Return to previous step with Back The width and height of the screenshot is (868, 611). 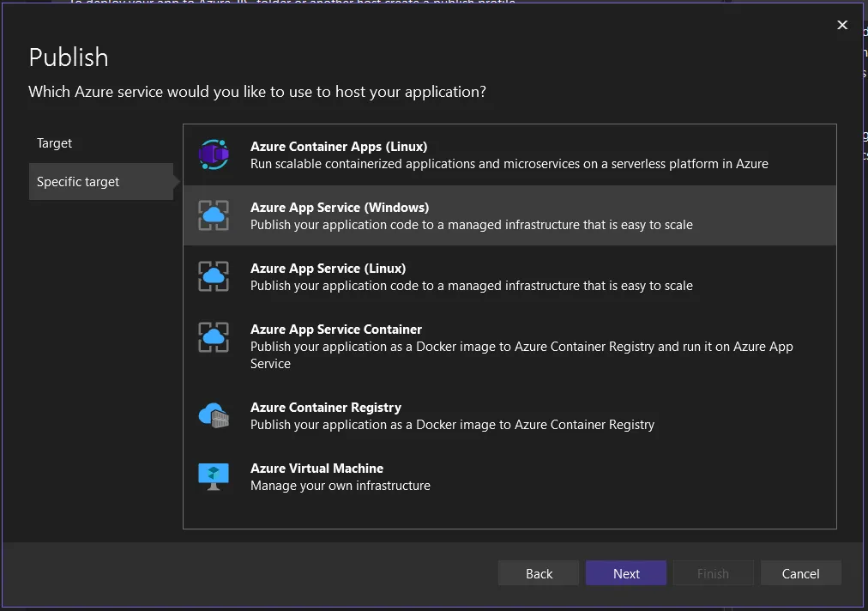pos(539,573)
